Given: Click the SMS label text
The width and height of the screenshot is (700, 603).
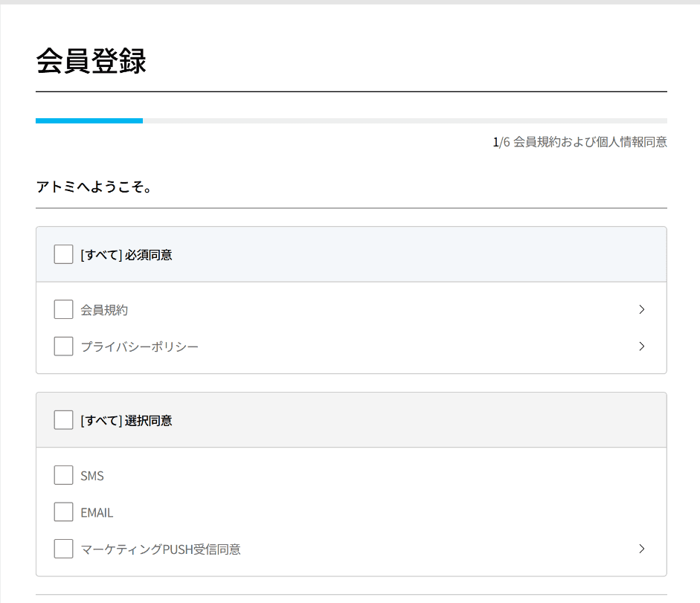Looking at the screenshot, I should tap(92, 476).
